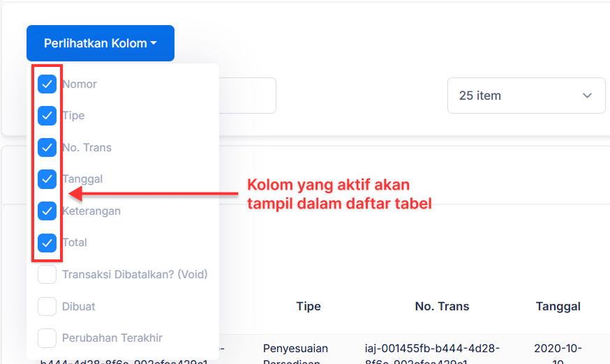Viewport: 610px width, 364px height.
Task: Click the search input field beside dropdown
Action: [247, 96]
